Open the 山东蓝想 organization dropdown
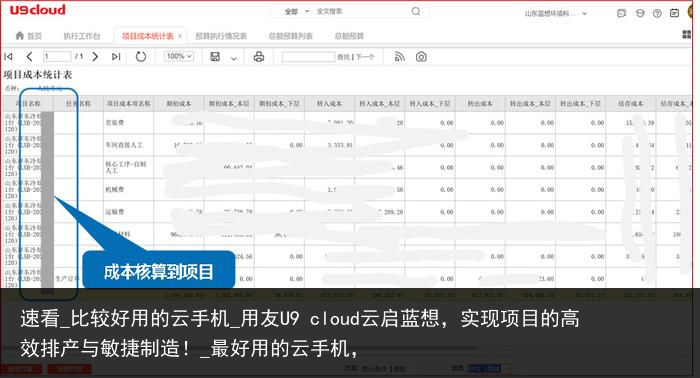 click(555, 13)
